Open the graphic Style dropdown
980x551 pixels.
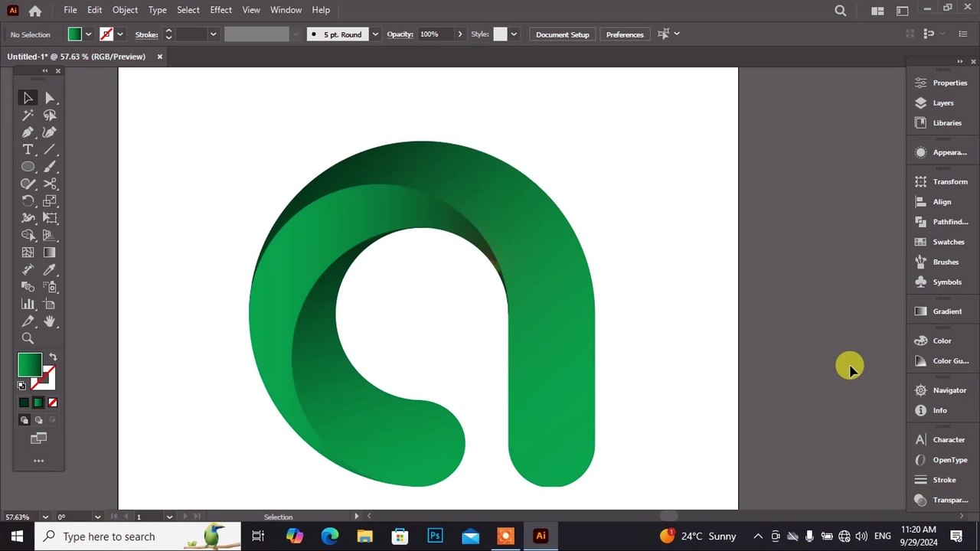click(x=514, y=34)
